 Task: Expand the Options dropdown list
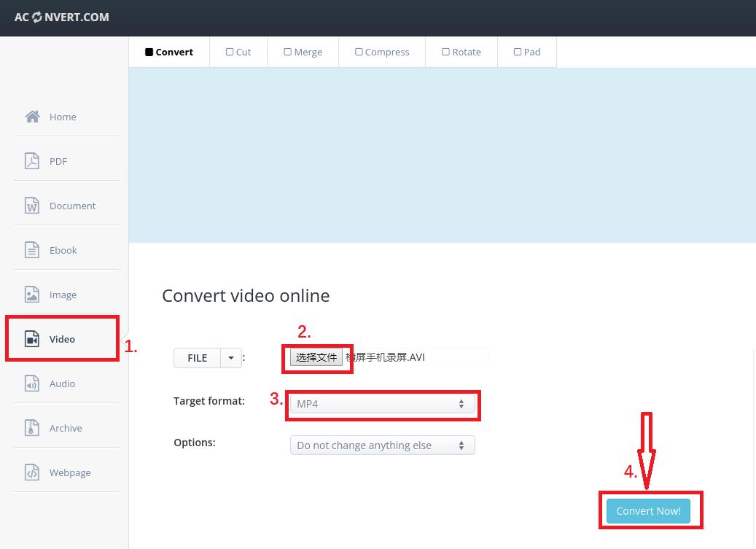[382, 445]
